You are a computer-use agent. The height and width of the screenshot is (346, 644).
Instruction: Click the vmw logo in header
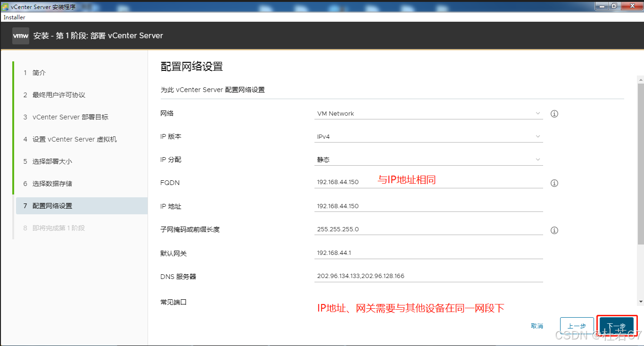click(21, 36)
